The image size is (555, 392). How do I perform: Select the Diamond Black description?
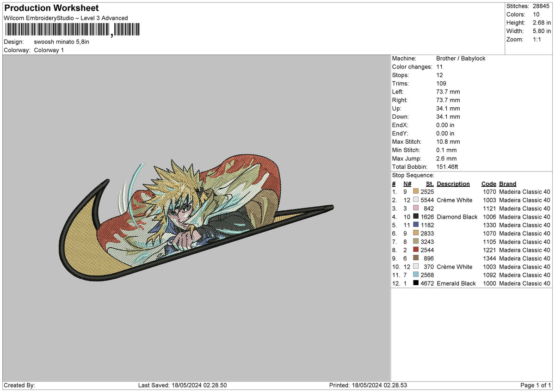tap(457, 217)
